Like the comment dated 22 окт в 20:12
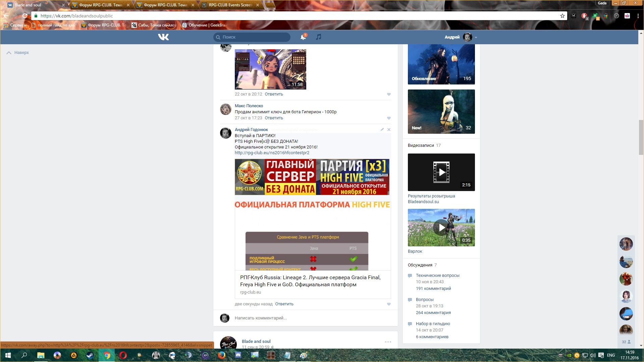Image resolution: width=644 pixels, height=362 pixels. (x=389, y=94)
